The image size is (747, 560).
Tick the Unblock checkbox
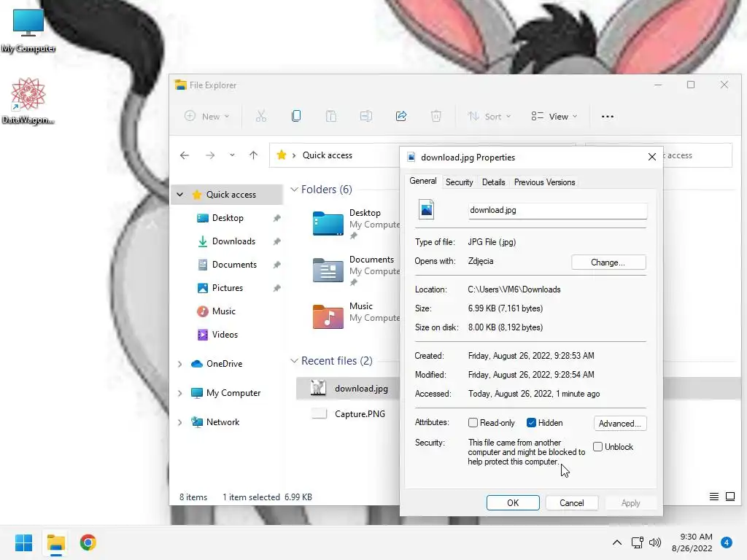click(x=597, y=447)
